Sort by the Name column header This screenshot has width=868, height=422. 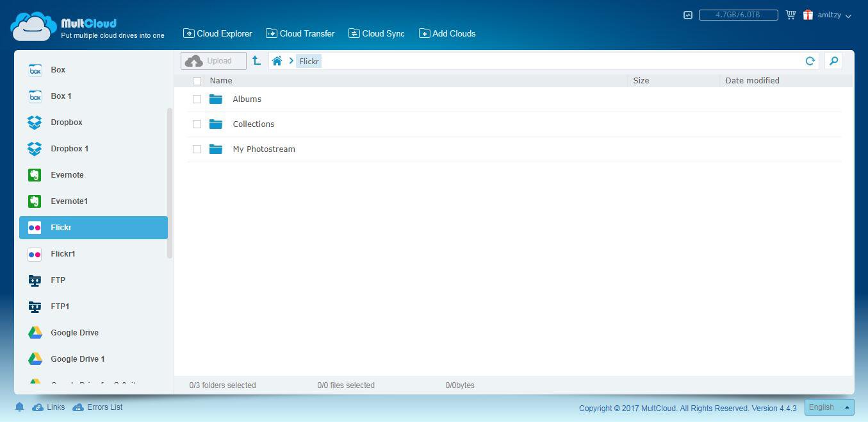[x=221, y=81]
